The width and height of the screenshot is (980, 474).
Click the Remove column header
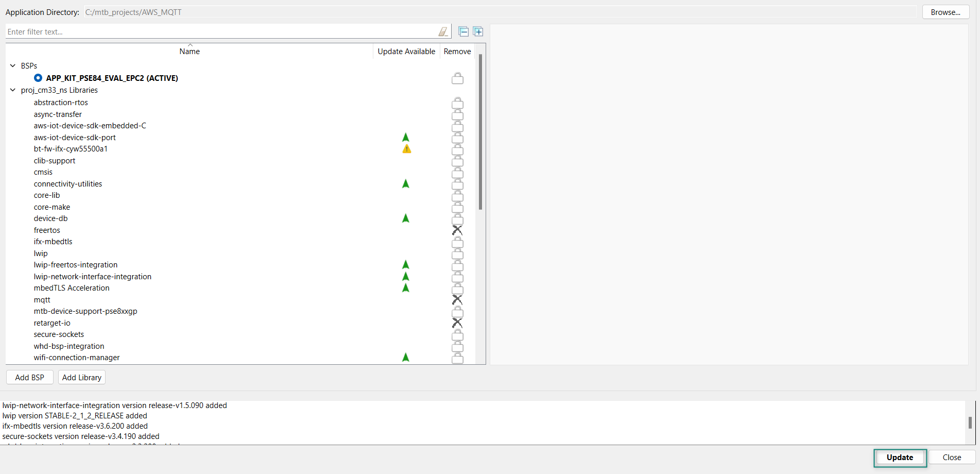click(457, 52)
